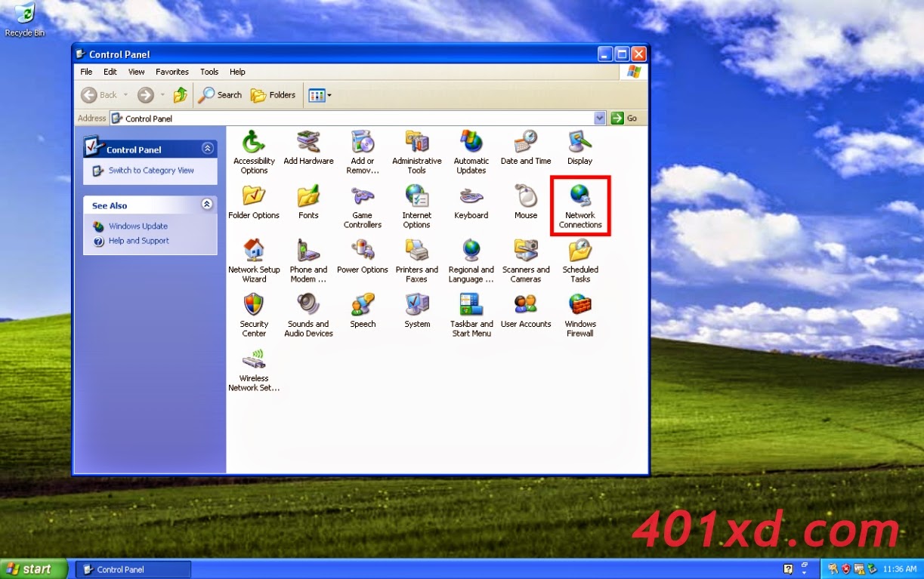Open the Views dropdown button

coord(320,95)
